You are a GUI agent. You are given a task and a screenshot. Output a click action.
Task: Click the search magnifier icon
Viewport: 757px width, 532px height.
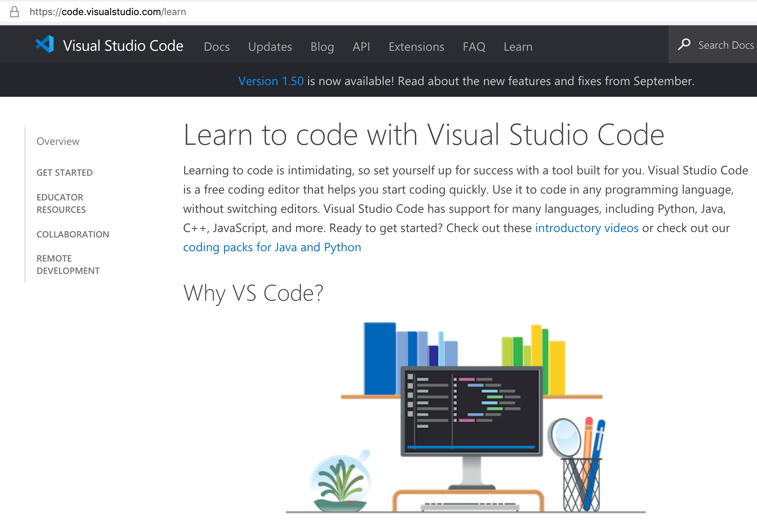[x=685, y=44]
